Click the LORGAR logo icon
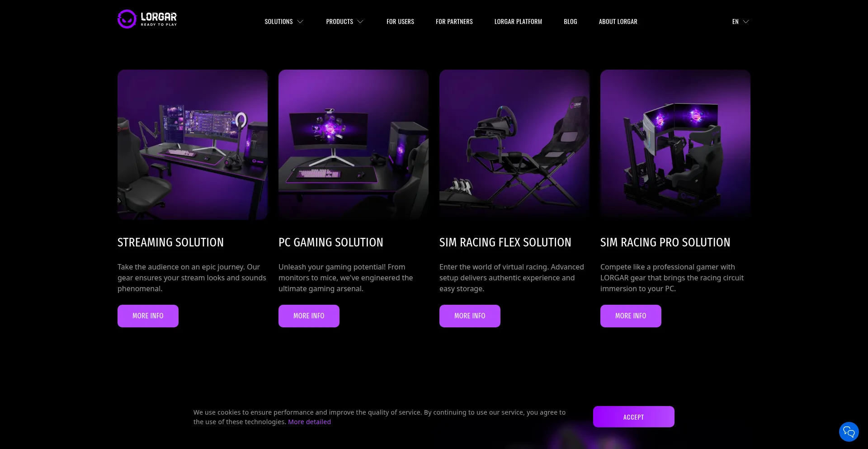 [127, 19]
